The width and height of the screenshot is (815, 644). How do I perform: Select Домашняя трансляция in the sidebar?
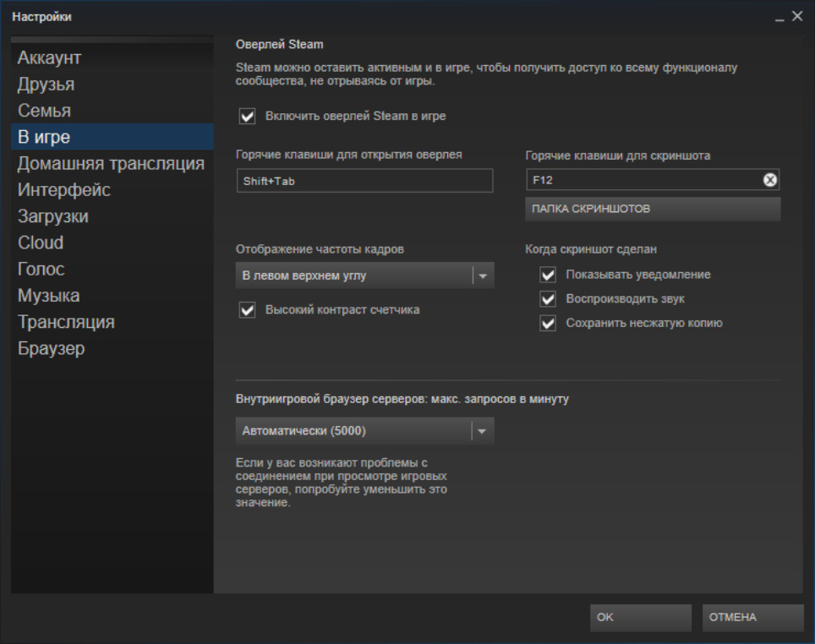pos(111,163)
